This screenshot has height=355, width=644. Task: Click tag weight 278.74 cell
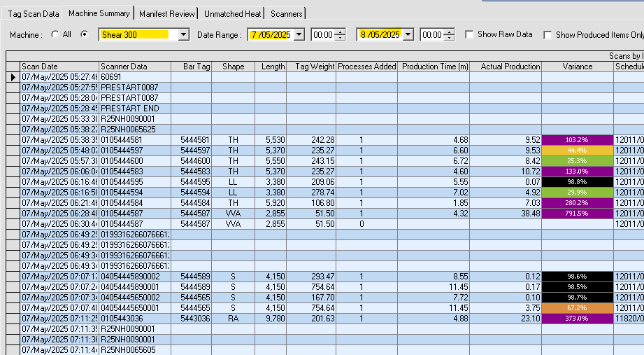click(x=311, y=193)
